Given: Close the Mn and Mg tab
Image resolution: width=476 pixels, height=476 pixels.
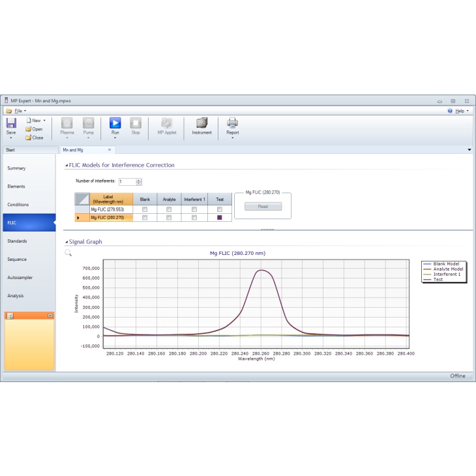Looking at the screenshot, I should (110, 150).
